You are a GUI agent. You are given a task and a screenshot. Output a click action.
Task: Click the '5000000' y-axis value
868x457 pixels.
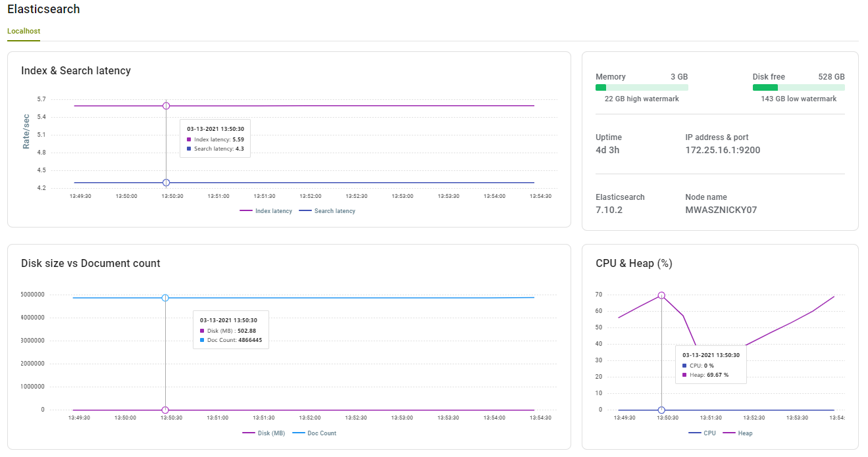pyautogui.click(x=32, y=295)
